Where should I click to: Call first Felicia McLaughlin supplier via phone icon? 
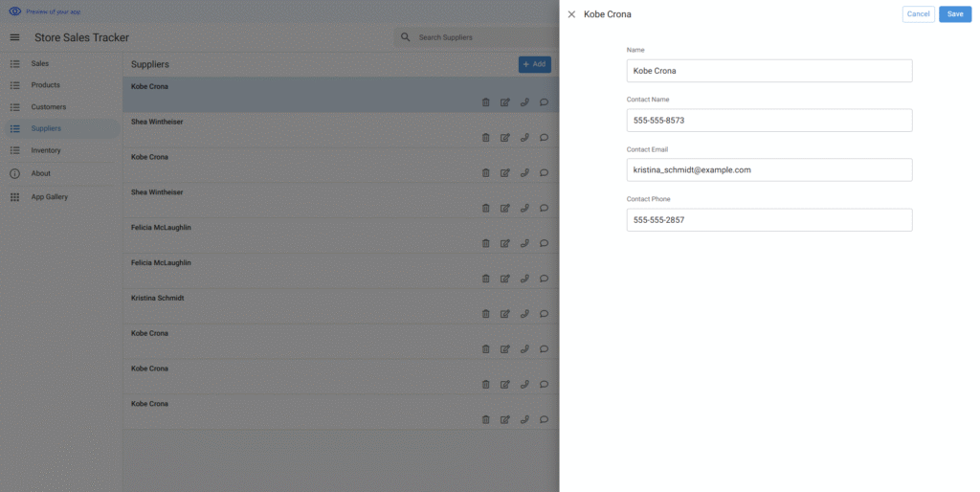pyautogui.click(x=524, y=243)
